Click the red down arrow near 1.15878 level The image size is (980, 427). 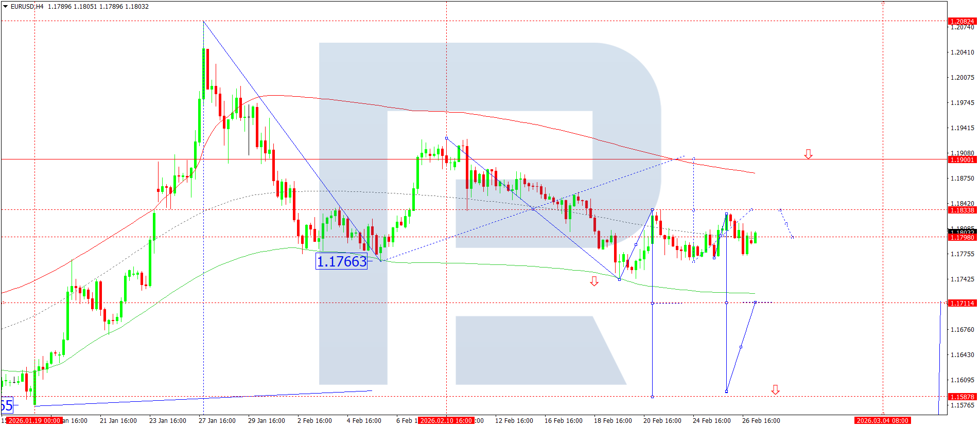775,390
